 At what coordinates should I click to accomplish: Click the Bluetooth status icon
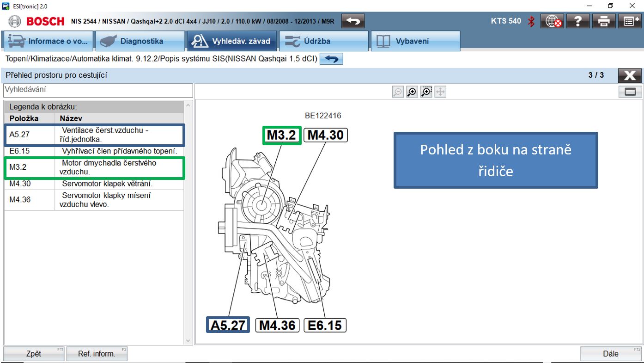tap(531, 21)
